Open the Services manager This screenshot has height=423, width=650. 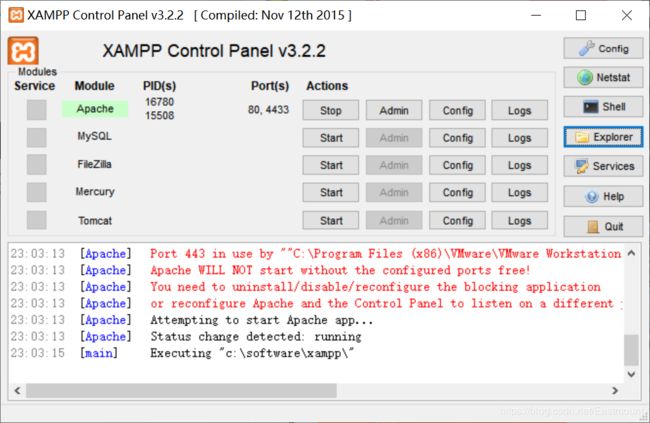coord(603,166)
